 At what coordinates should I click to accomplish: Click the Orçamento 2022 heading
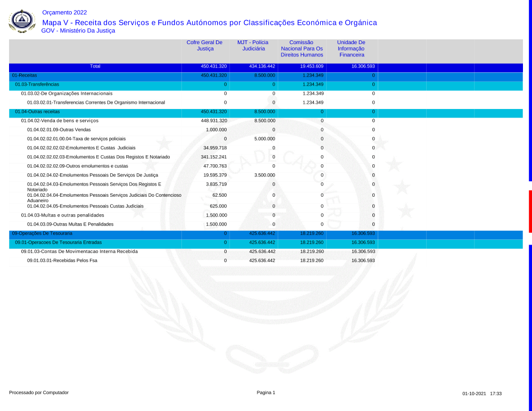coord(64,12)
